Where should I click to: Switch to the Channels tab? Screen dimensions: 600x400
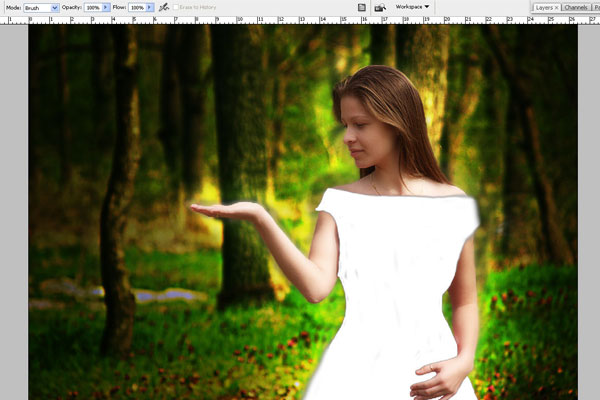point(576,7)
